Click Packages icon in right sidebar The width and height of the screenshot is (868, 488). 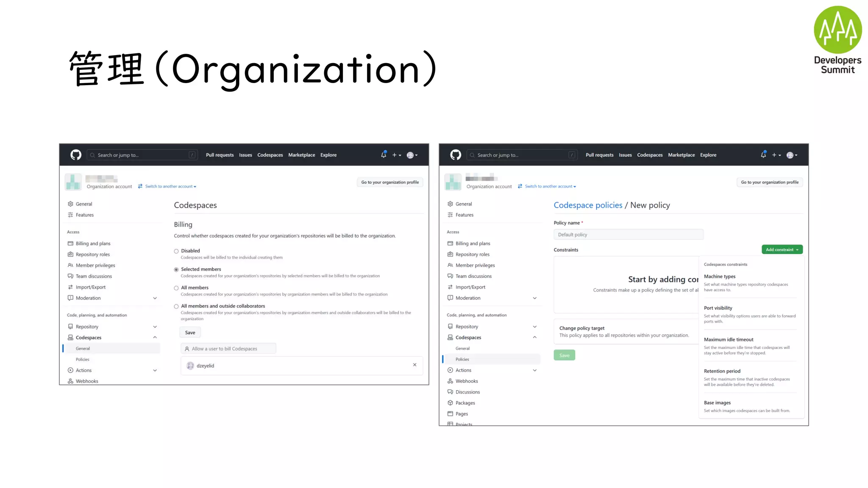pyautogui.click(x=450, y=403)
